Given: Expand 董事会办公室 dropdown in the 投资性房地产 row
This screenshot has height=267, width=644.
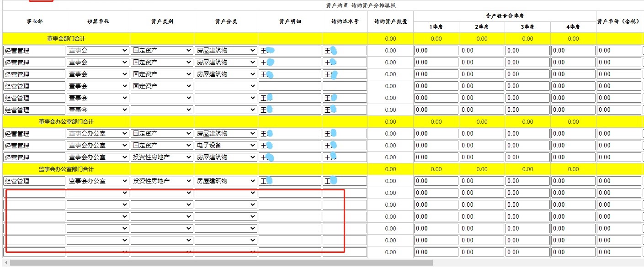Looking at the screenshot, I should (x=98, y=157).
